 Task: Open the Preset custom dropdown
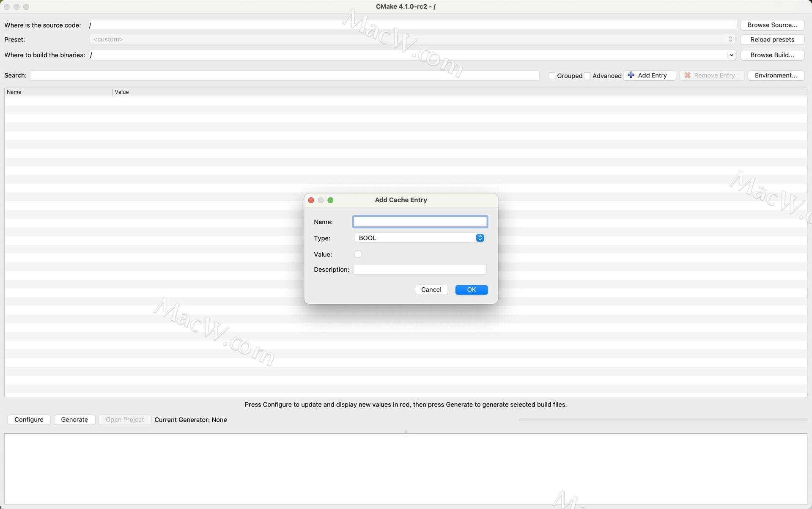click(412, 39)
